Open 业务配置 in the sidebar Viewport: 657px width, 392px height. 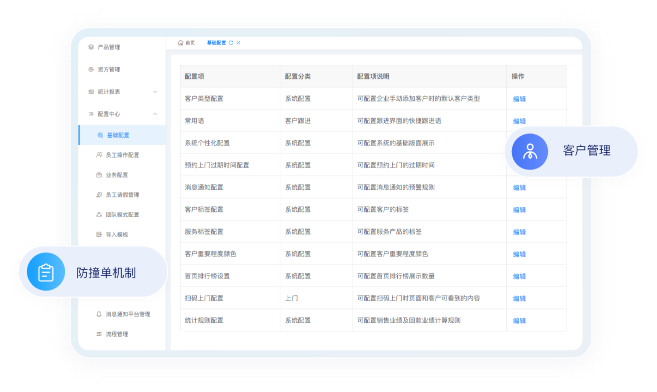tap(116, 175)
